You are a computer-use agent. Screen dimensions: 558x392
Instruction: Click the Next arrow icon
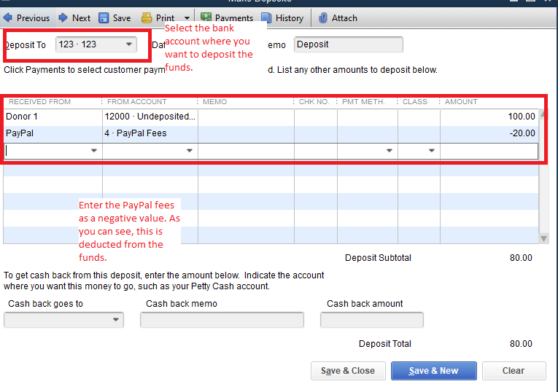(63, 17)
